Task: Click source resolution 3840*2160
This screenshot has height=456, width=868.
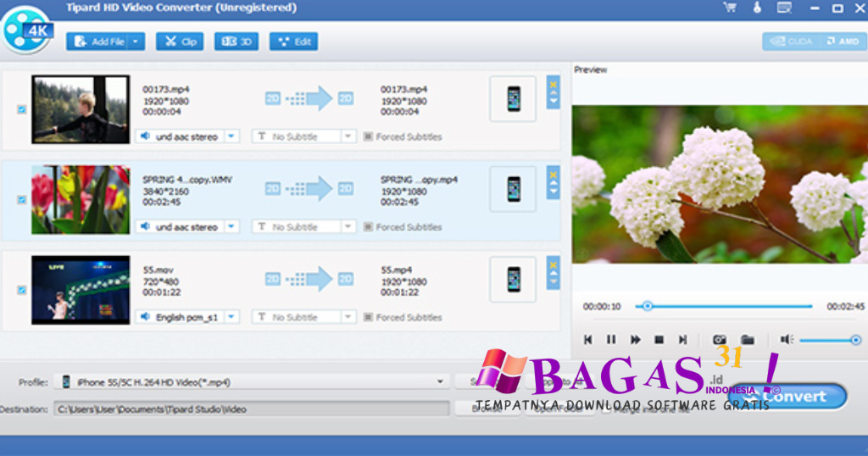Action: coord(166,192)
